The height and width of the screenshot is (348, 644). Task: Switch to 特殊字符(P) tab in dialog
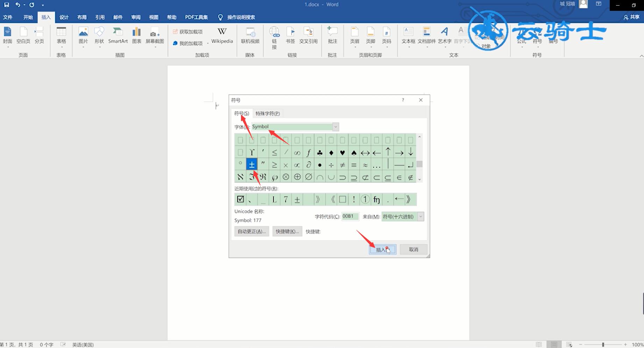268,113
